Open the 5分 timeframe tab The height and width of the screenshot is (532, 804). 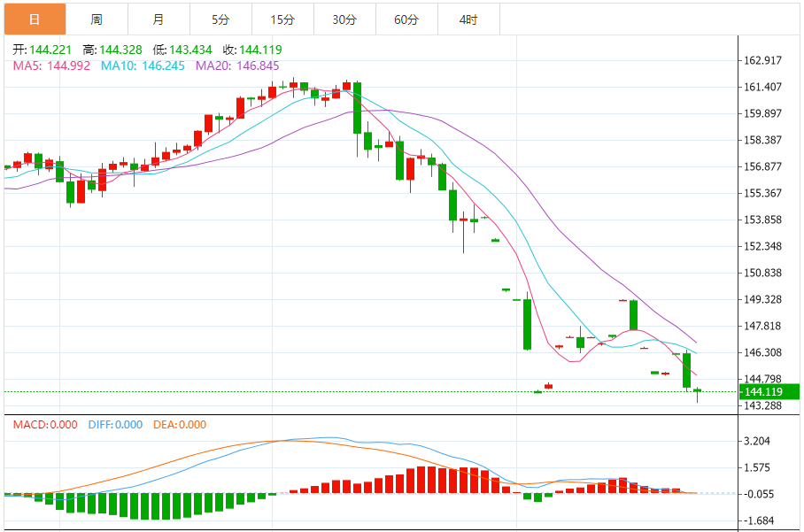pyautogui.click(x=221, y=19)
